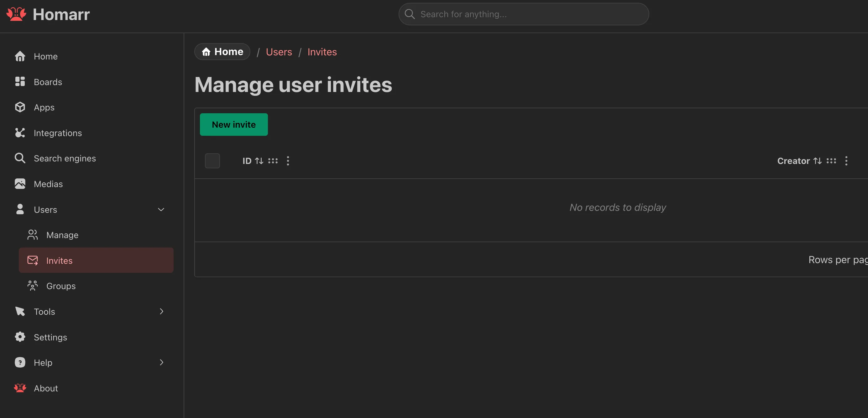This screenshot has height=418, width=868.
Task: Expand the Tools sidebar section
Action: point(161,311)
